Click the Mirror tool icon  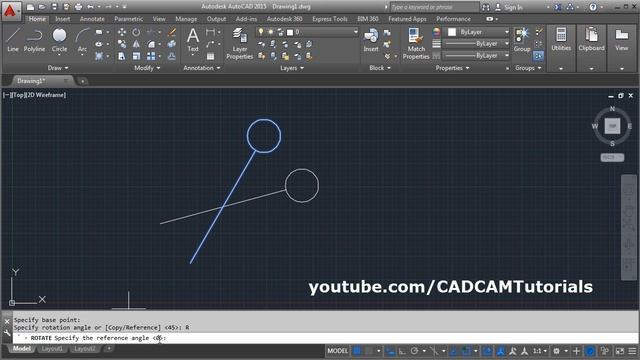(136, 44)
